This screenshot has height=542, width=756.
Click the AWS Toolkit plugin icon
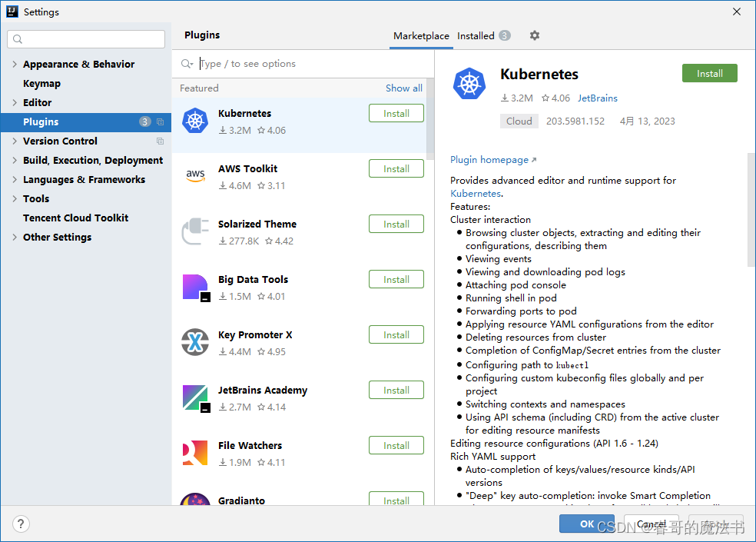195,176
